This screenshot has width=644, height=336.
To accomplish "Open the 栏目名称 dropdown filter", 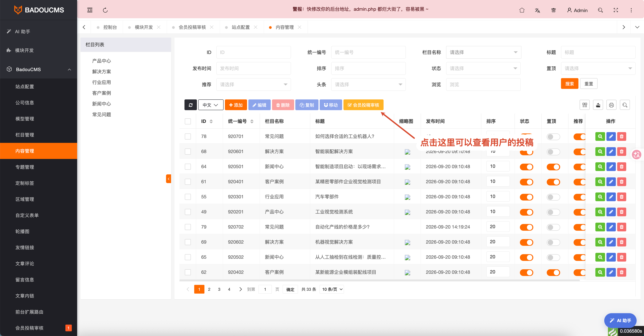I will 483,52.
